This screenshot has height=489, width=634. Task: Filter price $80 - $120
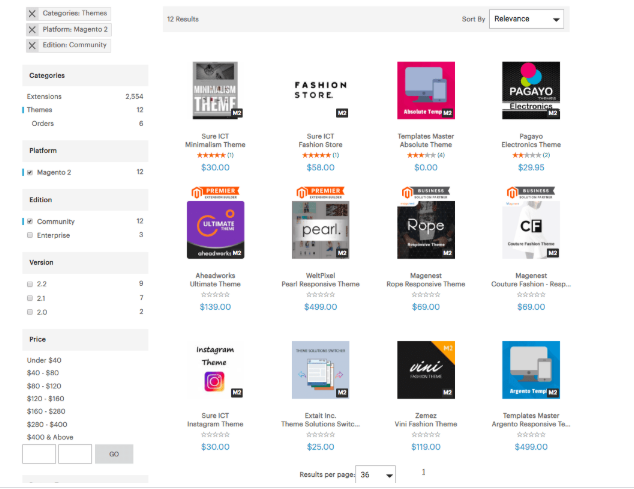coord(44,386)
